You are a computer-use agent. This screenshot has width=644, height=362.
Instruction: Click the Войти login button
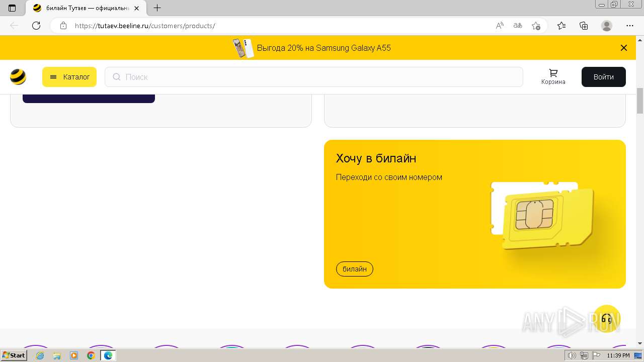point(604,77)
